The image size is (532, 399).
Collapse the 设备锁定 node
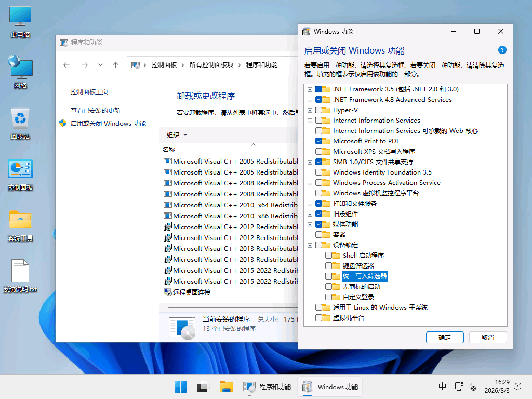[x=310, y=245]
